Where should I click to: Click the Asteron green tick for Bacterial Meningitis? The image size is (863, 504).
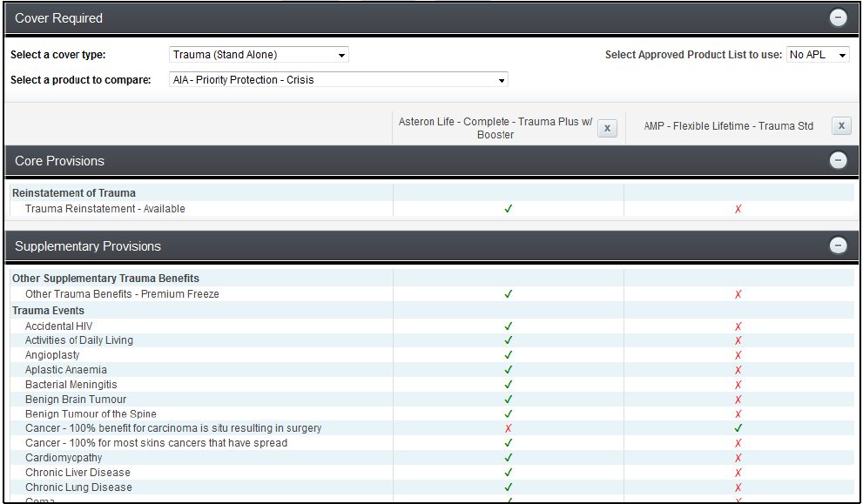(509, 384)
